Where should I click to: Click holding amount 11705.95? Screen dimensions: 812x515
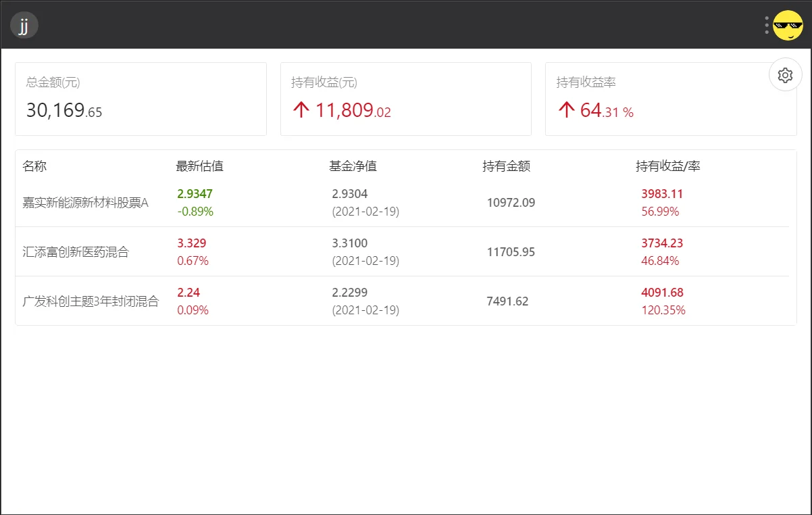click(511, 252)
